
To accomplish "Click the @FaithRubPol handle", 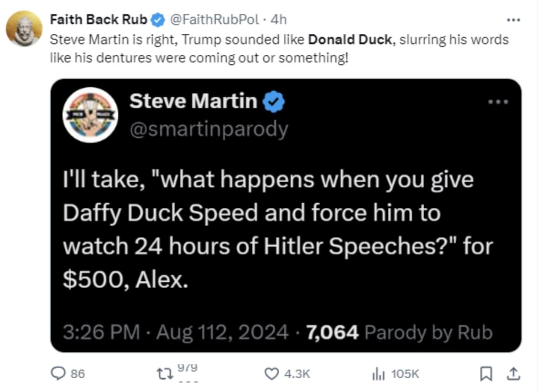I will click(x=214, y=20).
